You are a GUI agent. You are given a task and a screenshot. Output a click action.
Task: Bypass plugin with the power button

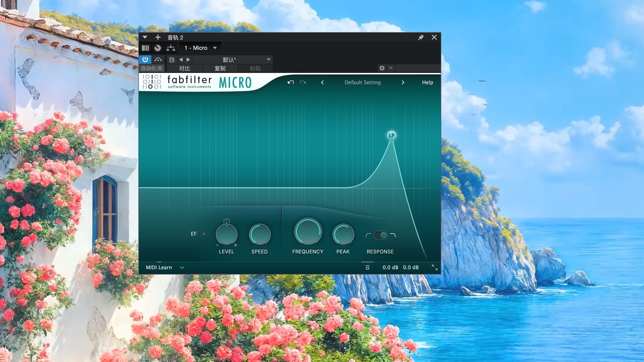click(x=145, y=60)
